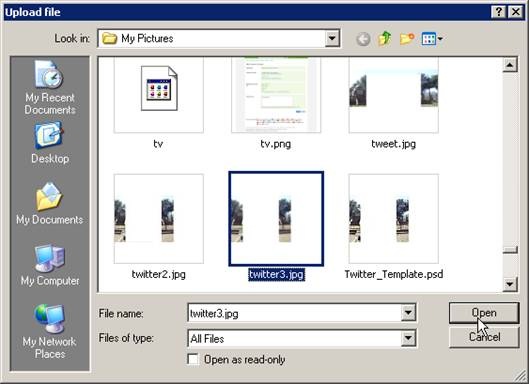529x384 pixels.
Task: Click the Cancel button
Action: point(484,337)
